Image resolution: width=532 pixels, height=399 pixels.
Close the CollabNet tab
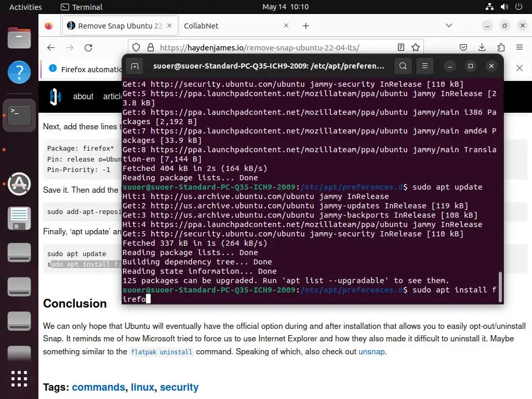(x=286, y=25)
